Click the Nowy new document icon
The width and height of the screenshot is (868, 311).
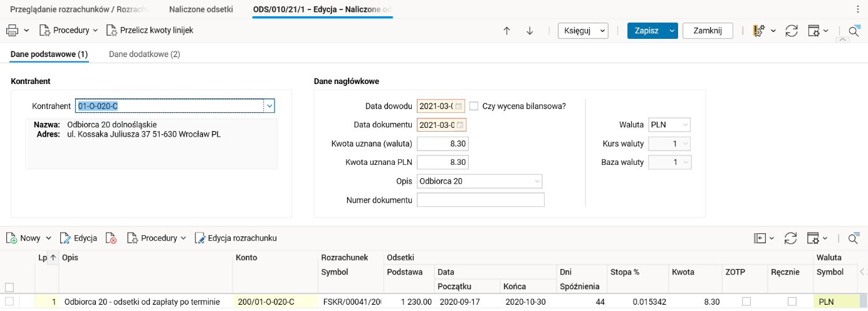(x=12, y=238)
